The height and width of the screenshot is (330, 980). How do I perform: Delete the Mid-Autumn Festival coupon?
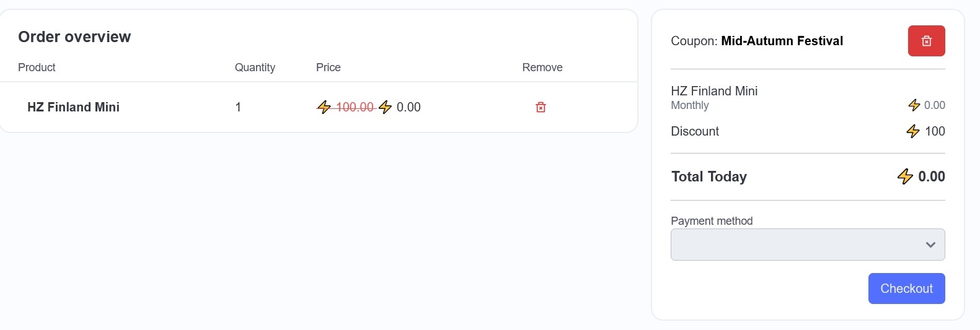click(x=926, y=41)
